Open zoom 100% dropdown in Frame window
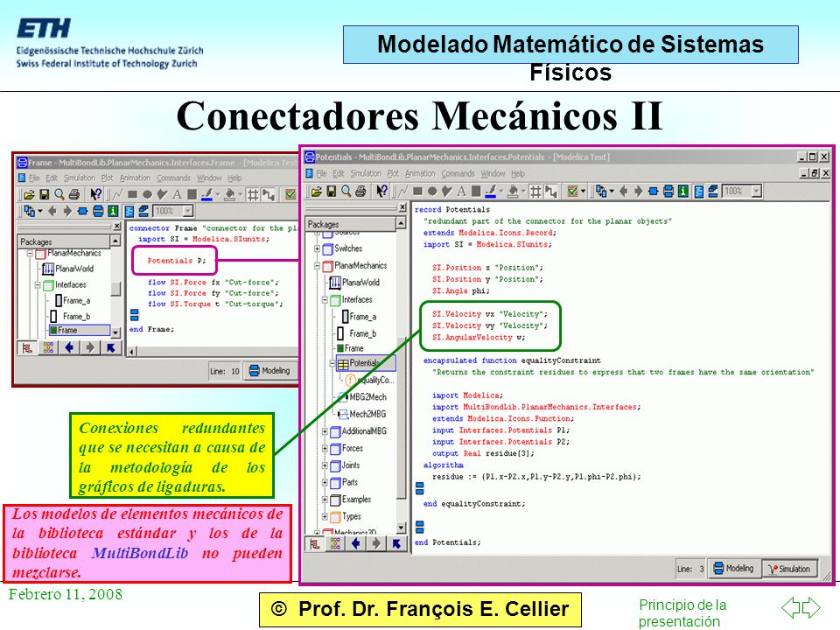The image size is (840, 630). coord(187,211)
